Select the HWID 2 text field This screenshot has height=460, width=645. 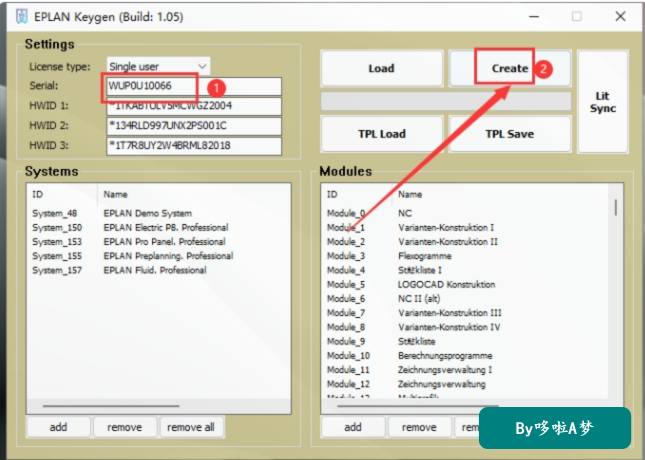tap(194, 125)
